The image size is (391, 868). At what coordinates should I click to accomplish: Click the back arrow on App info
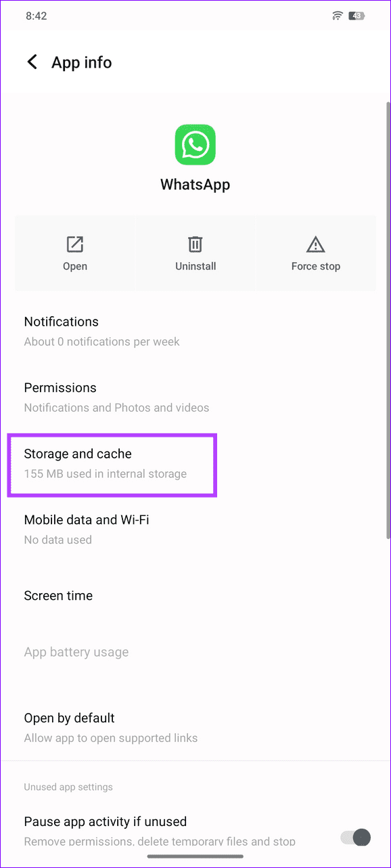click(32, 62)
